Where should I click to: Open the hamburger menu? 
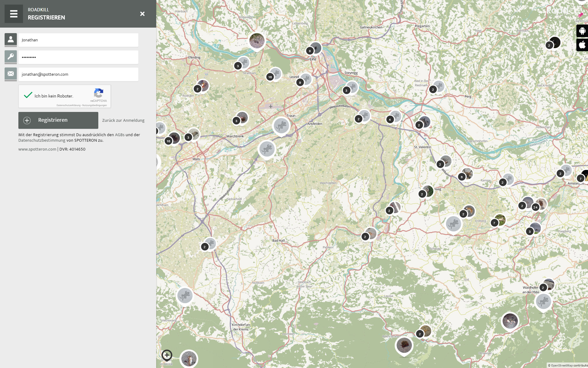coord(14,14)
